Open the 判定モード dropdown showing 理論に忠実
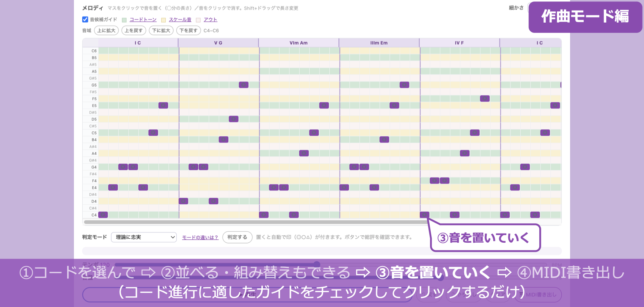 pyautogui.click(x=144, y=237)
